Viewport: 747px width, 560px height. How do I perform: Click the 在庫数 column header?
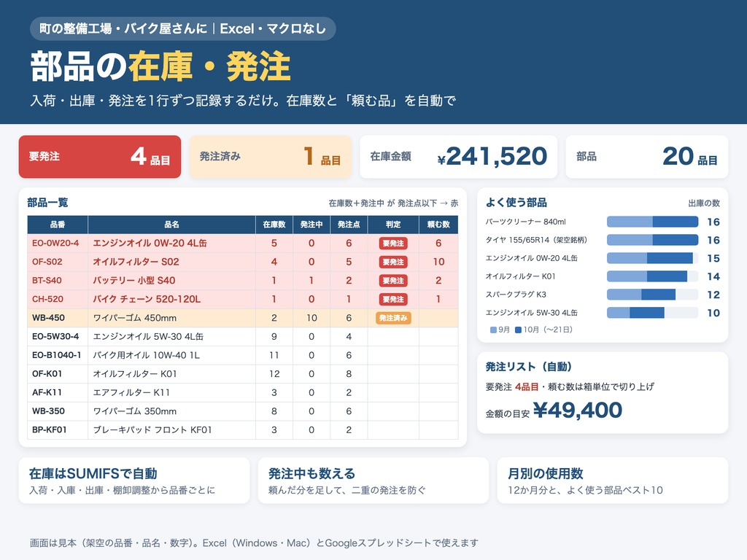pyautogui.click(x=274, y=225)
